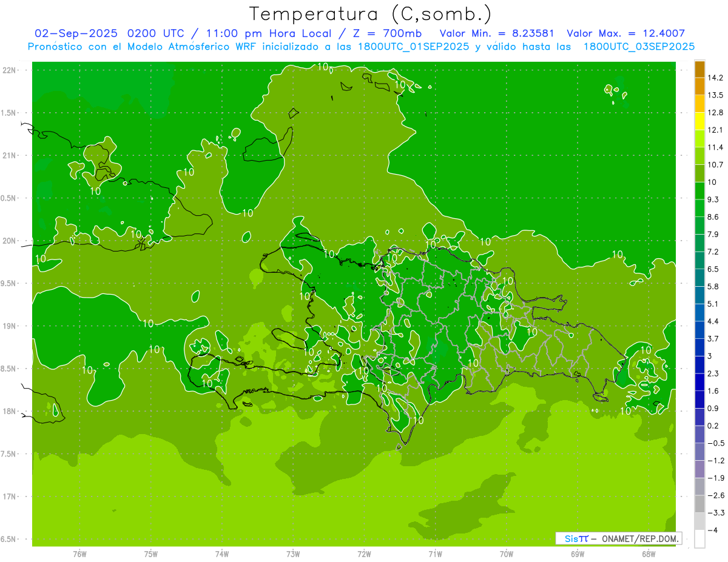Click the '70W' longitude label
The image size is (728, 562).
coord(507,554)
